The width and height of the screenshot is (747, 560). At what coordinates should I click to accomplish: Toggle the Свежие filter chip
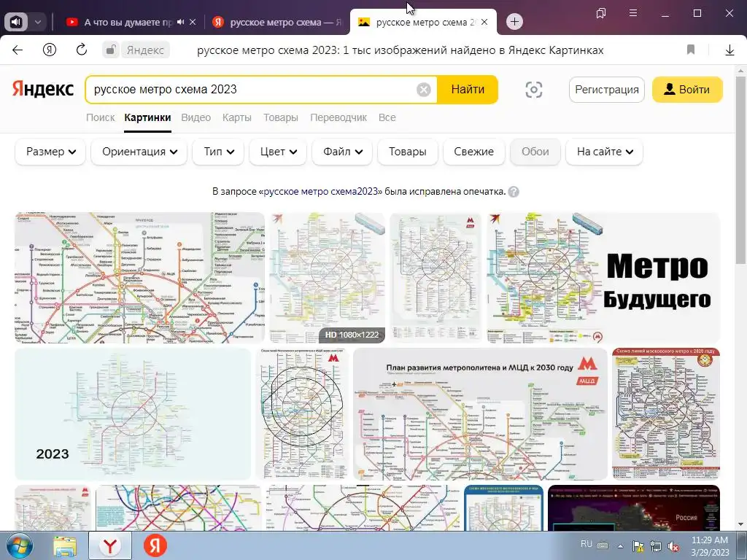click(x=473, y=152)
